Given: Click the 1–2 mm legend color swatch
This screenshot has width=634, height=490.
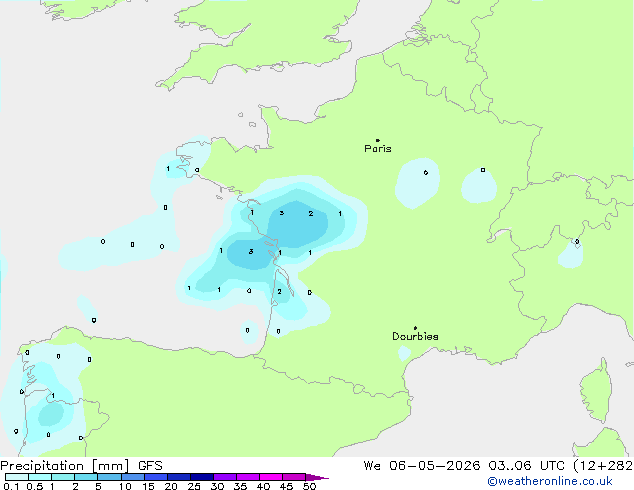Looking at the screenshot, I should point(63,477).
